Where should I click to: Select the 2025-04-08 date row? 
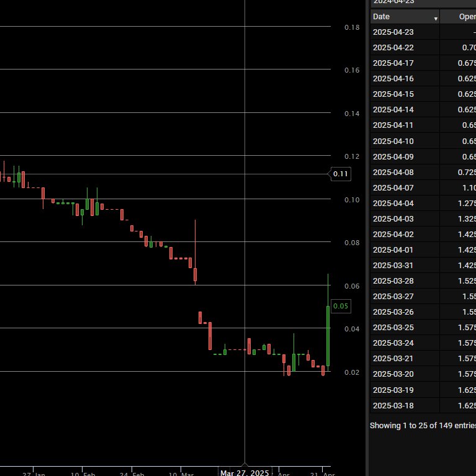pos(423,172)
